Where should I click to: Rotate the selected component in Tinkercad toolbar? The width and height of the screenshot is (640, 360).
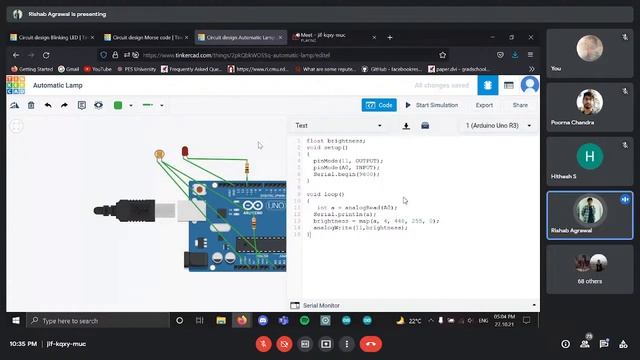pos(15,105)
